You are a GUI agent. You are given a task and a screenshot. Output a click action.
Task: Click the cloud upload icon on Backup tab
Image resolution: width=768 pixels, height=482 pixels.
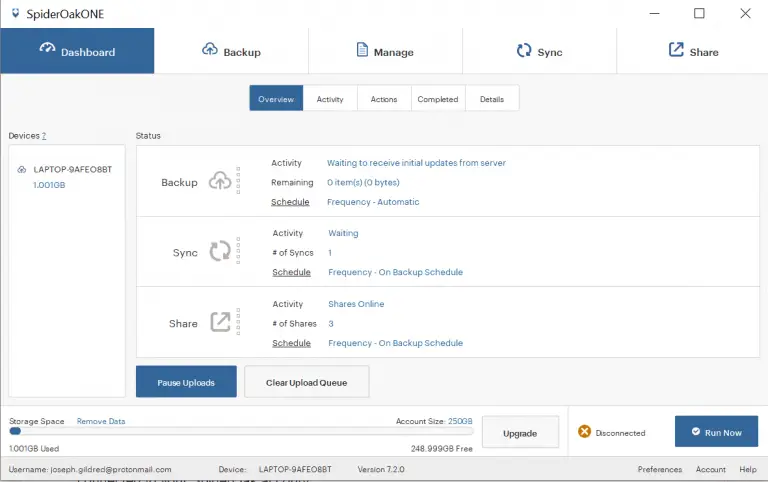210,49
